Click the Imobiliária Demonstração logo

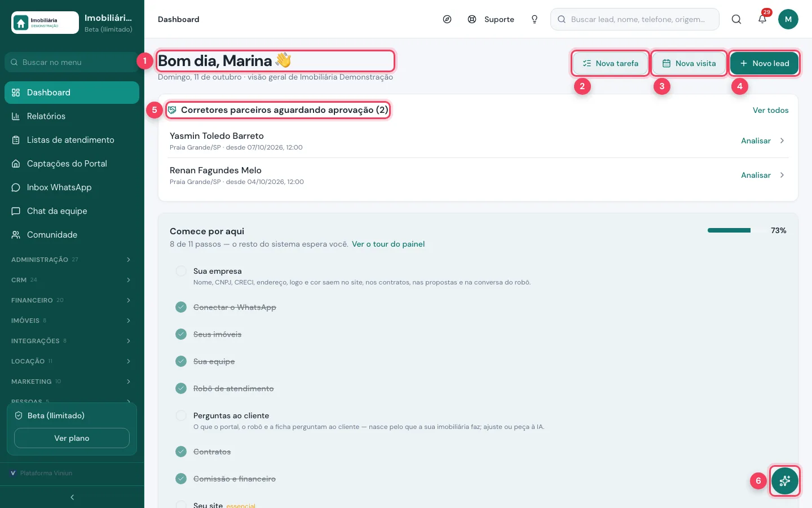(45, 23)
